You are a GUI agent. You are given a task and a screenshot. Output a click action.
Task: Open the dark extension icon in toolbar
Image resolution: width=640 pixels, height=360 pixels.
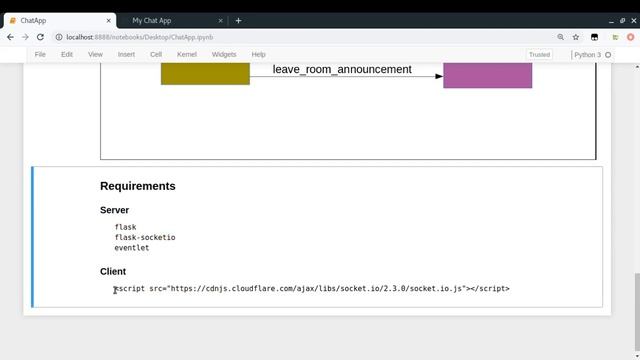[594, 37]
